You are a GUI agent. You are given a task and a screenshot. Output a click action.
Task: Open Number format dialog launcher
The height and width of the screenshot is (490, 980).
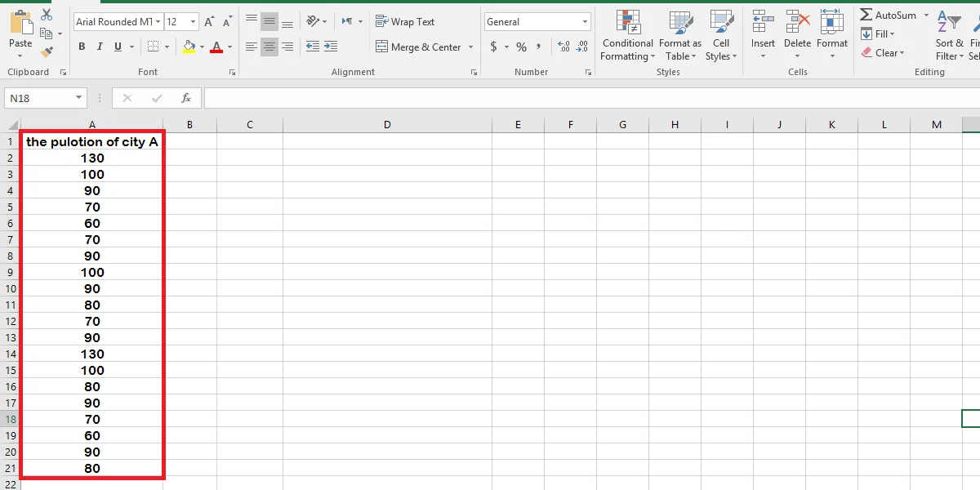(x=588, y=73)
